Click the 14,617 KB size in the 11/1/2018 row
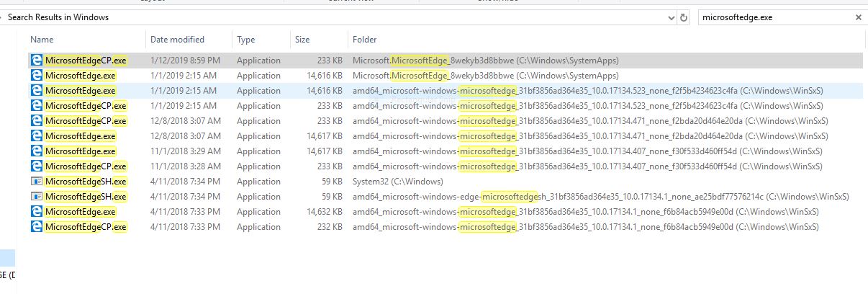This screenshot has width=868, height=294. click(324, 151)
